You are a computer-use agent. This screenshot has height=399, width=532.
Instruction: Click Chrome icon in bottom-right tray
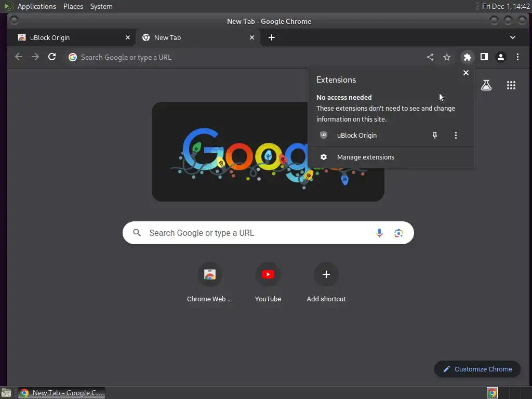pyautogui.click(x=492, y=393)
